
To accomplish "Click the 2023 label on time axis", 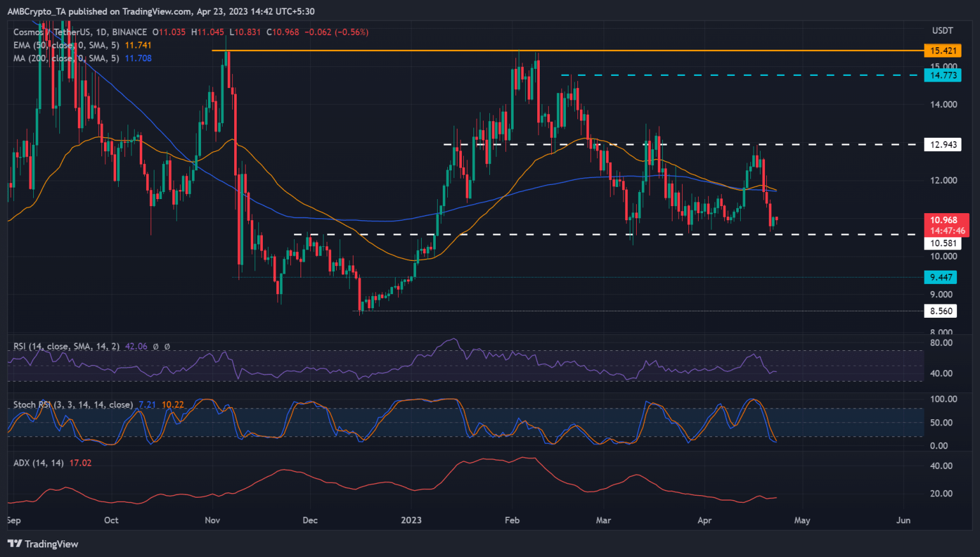I will (411, 520).
